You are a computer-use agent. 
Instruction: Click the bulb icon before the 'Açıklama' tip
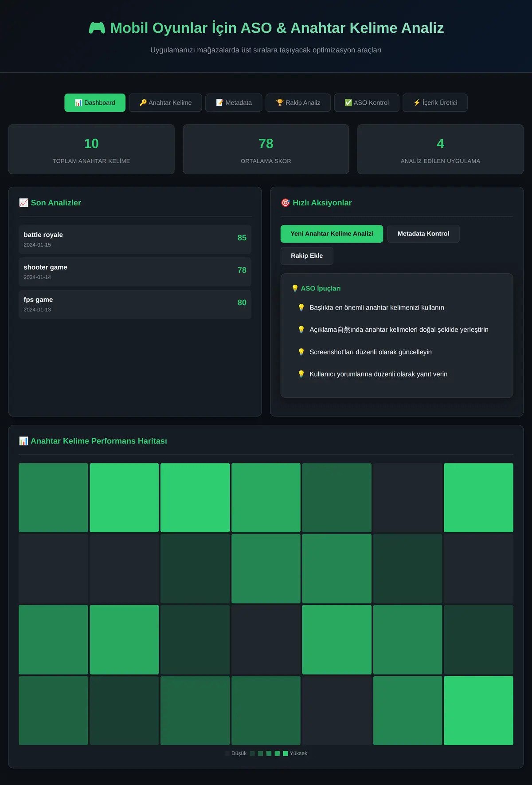pyautogui.click(x=301, y=330)
